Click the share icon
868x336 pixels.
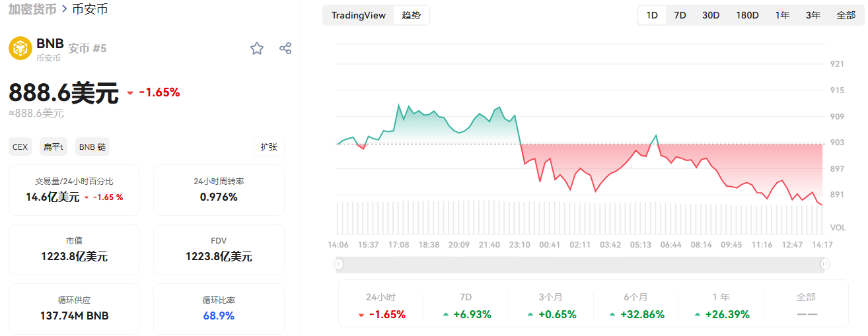(x=285, y=48)
